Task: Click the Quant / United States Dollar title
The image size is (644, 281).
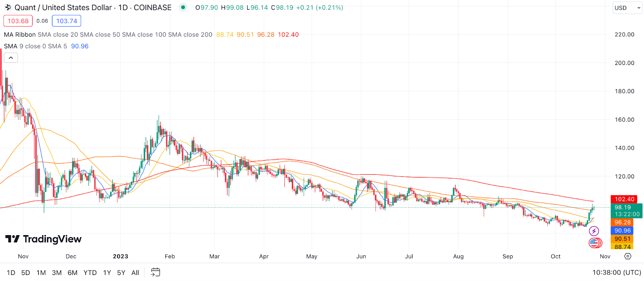Action: click(x=63, y=8)
